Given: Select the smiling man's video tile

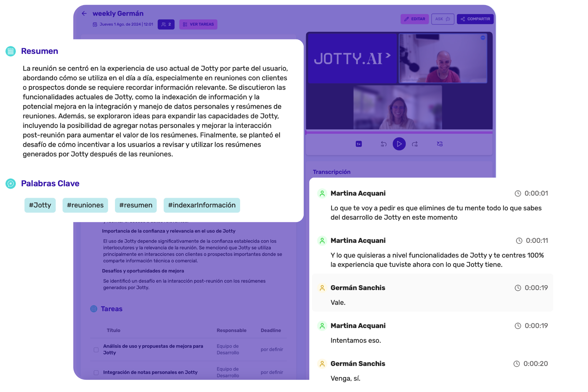Looking at the screenshot, I should 443,58.
